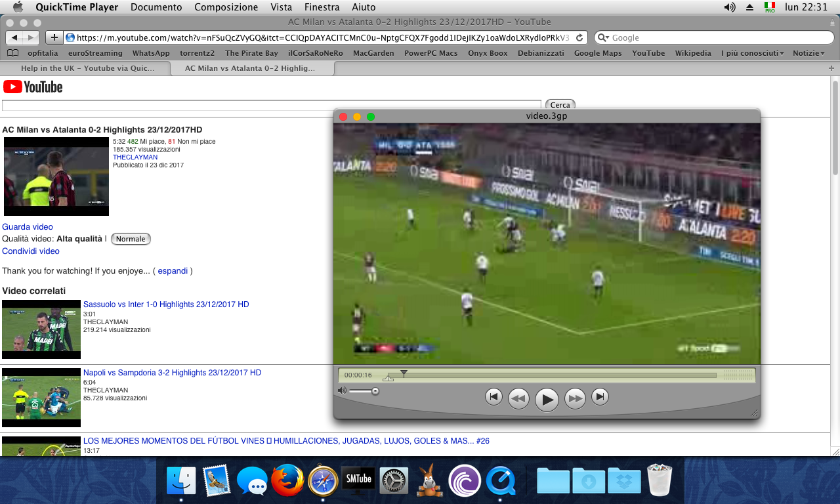Viewport: 840px width, 504px height.
Task: Open Safari from the Dock
Action: click(323, 480)
